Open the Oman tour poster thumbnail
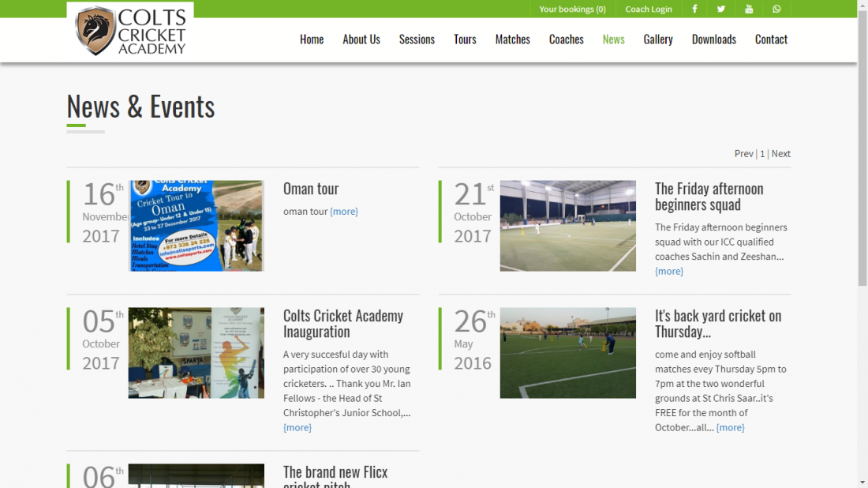The image size is (868, 488). click(x=196, y=226)
